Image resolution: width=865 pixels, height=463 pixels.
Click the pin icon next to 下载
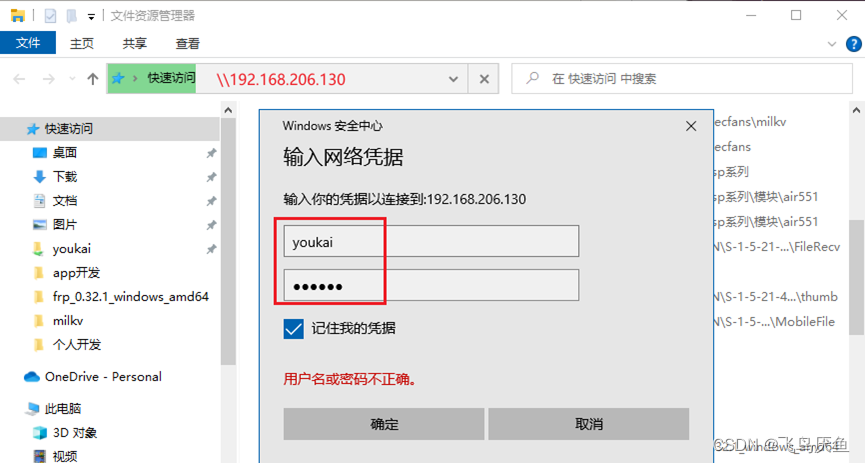[211, 177]
